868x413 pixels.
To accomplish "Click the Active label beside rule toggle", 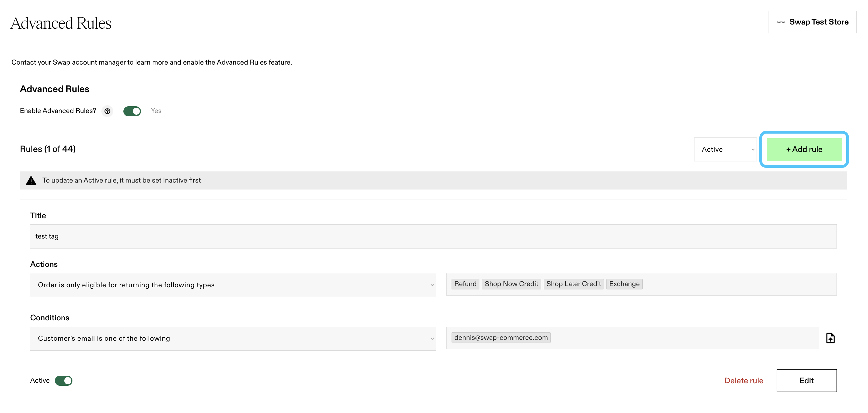I will click(x=40, y=380).
